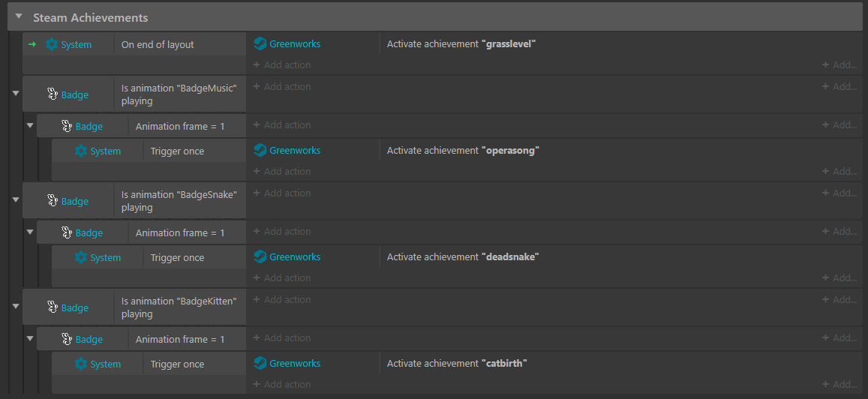Click the System gear icon beside "On end of layout"
Screen dimensions: 868x399
[x=52, y=44]
